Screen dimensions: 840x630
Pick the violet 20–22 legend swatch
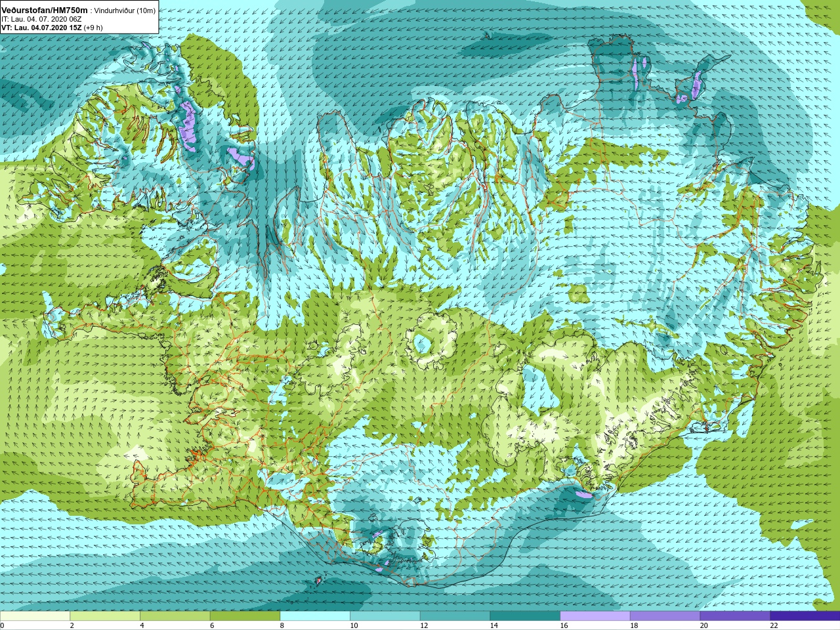[x=735, y=616]
